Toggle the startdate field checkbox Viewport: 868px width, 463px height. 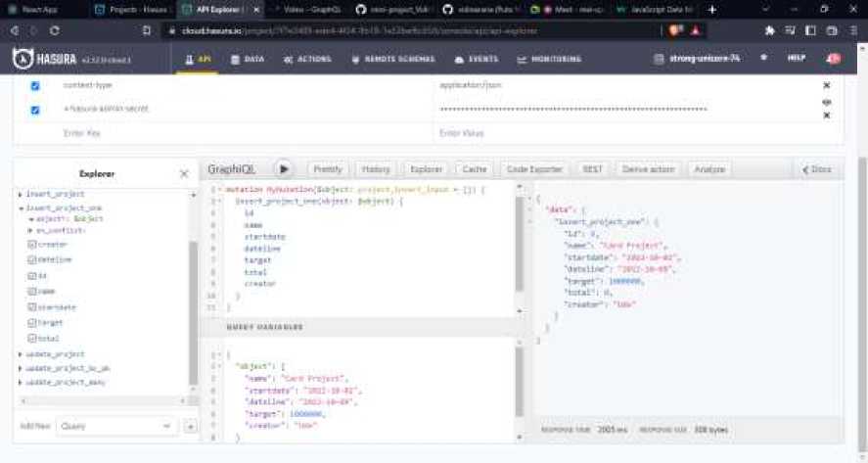click(x=32, y=306)
